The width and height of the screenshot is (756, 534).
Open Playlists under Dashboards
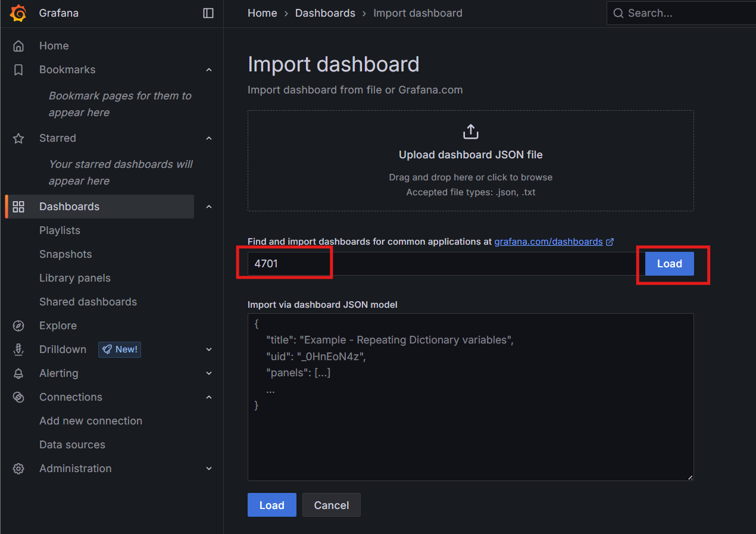[60, 230]
